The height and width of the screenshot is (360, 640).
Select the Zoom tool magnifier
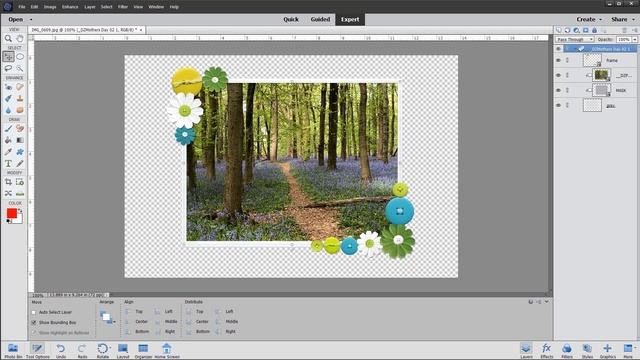[x=8, y=39]
